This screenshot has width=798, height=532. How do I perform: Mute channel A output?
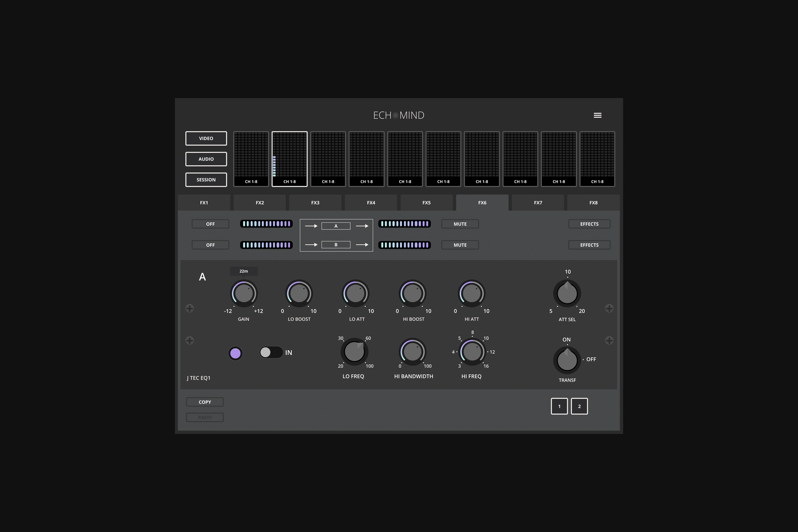tap(460, 224)
